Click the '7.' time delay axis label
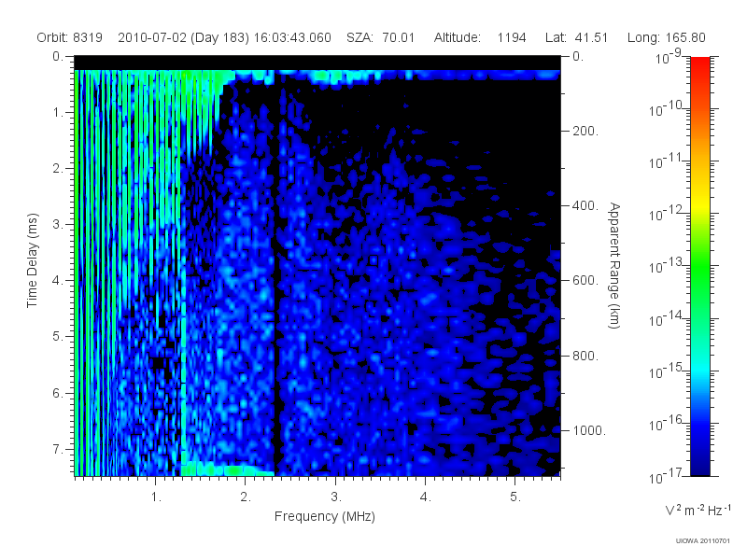The height and width of the screenshot is (560, 747). [58, 449]
